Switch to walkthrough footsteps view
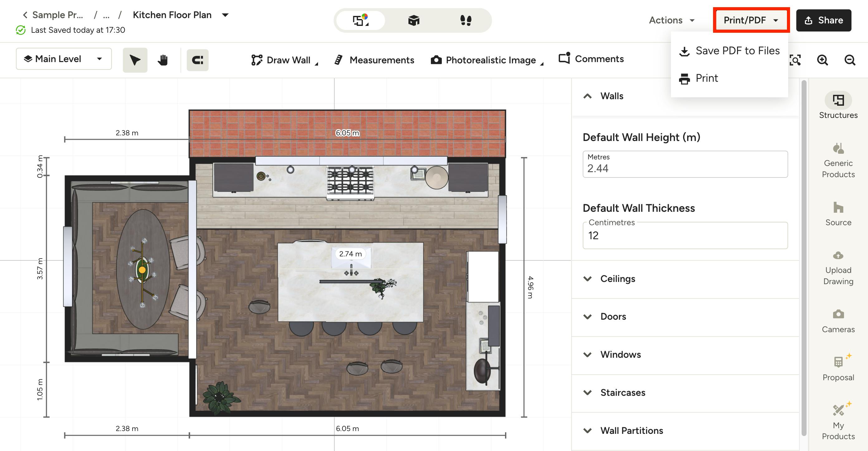Viewport: 868px width, 451px height. click(x=466, y=20)
